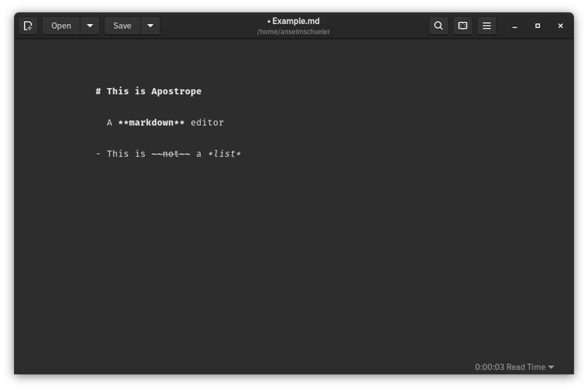Viewport: 588px width, 390px height.
Task: Click the Example.md title text
Action: 296,21
